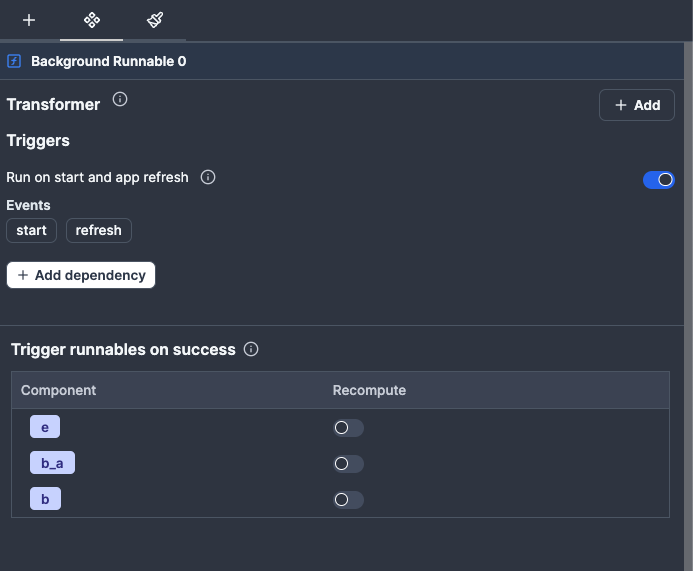Screen dimensions: 693x571
Task: Add a transformer with Add button
Action: pyautogui.click(x=636, y=105)
